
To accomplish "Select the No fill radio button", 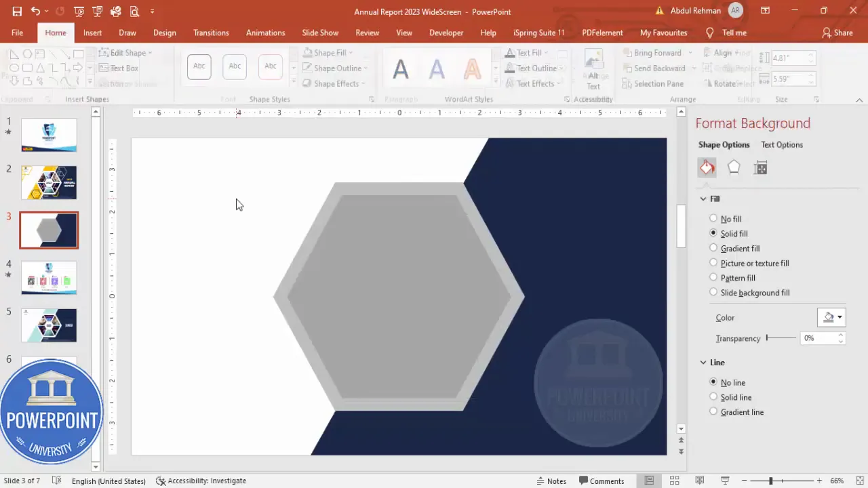I will click(713, 218).
